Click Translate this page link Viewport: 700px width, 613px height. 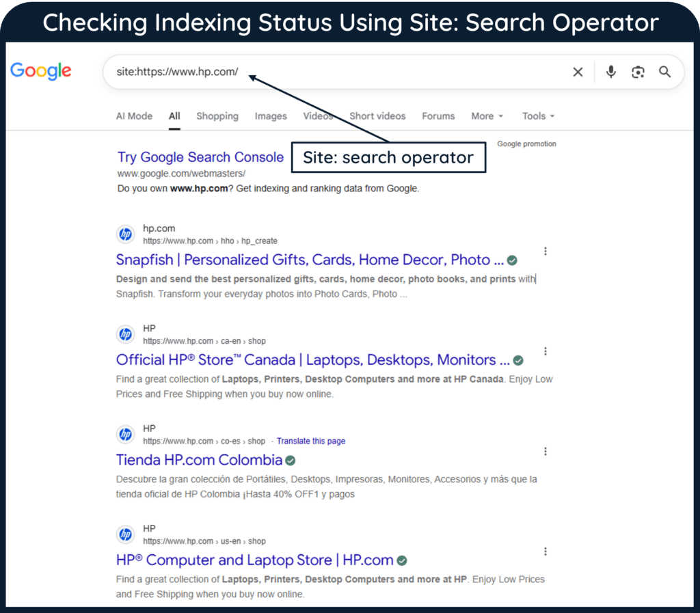point(311,441)
